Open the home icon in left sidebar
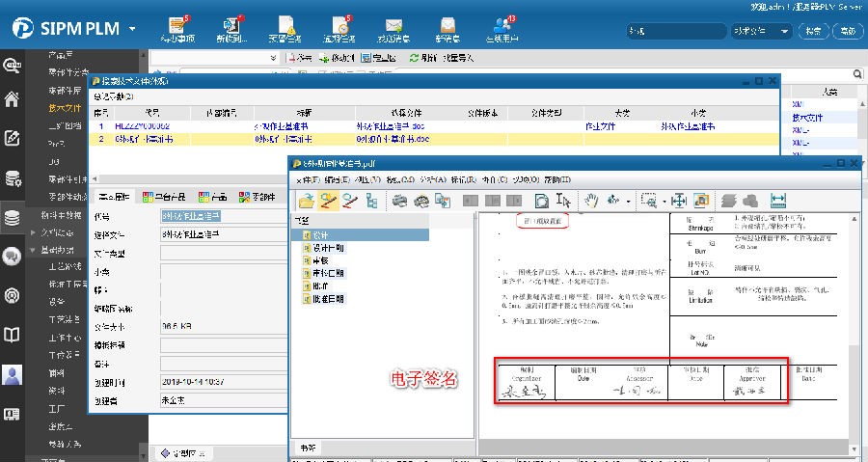The width and height of the screenshot is (868, 462). pos(13,100)
